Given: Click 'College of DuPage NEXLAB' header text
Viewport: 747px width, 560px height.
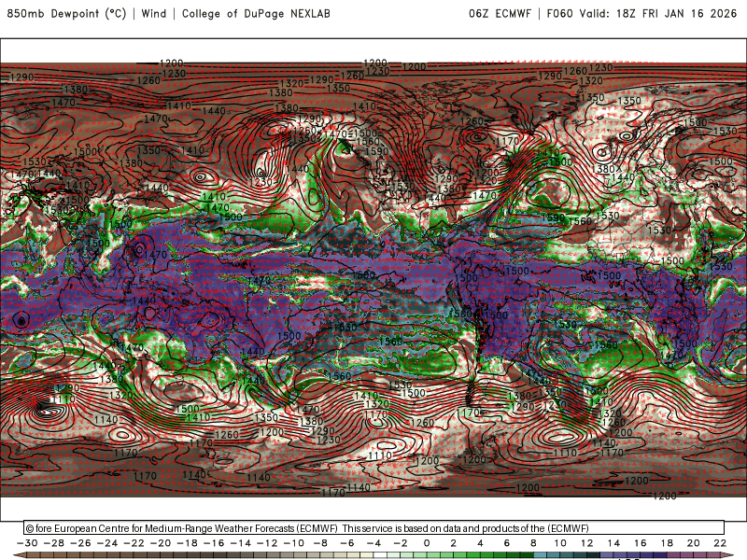Looking at the screenshot, I should point(256,13).
